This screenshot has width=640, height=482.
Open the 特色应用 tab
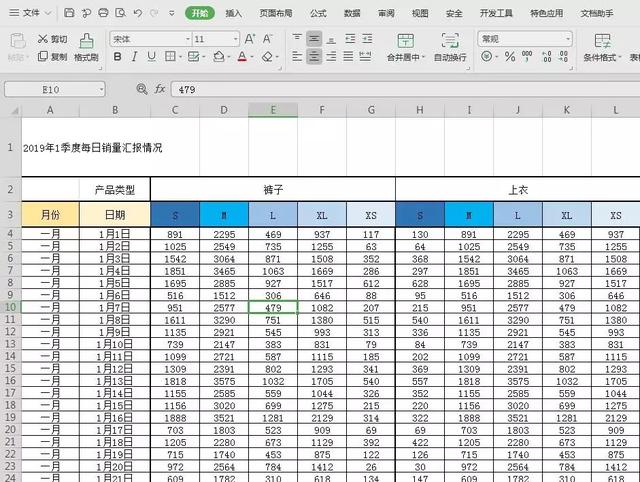pyautogui.click(x=547, y=13)
